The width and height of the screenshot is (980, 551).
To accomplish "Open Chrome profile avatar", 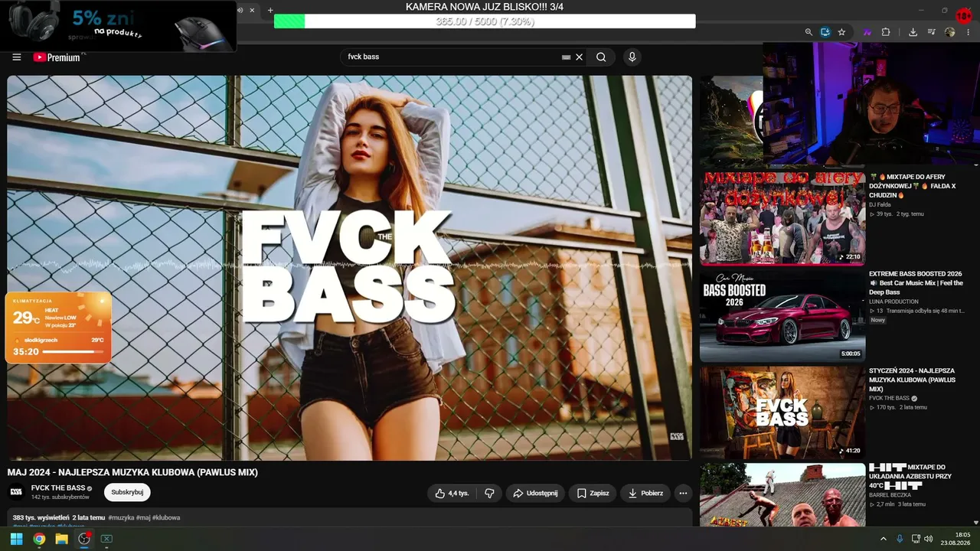I will (949, 32).
